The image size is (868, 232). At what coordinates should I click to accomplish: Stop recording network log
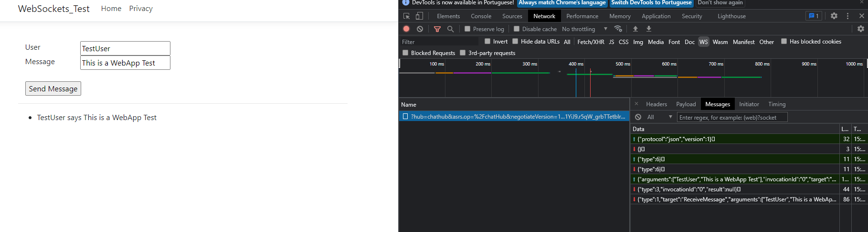coord(406,29)
